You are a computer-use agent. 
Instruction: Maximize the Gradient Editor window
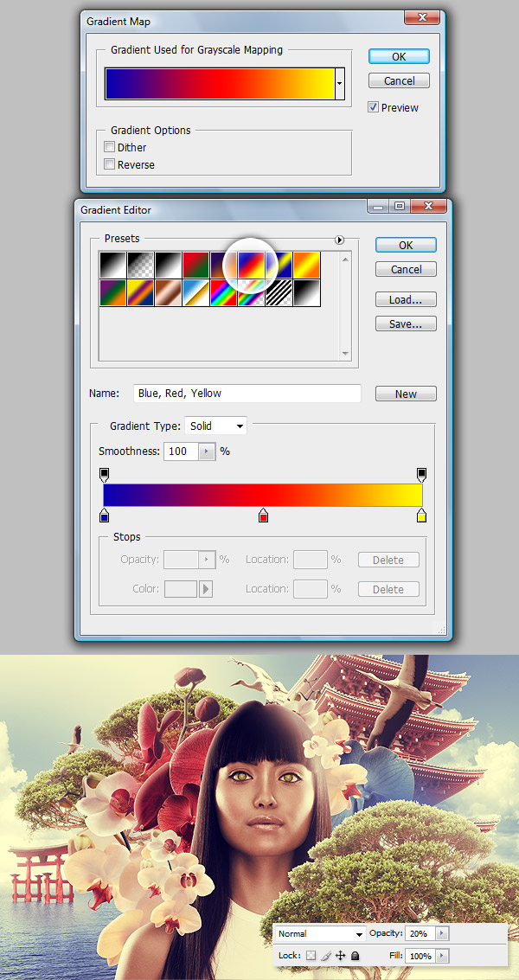(400, 206)
